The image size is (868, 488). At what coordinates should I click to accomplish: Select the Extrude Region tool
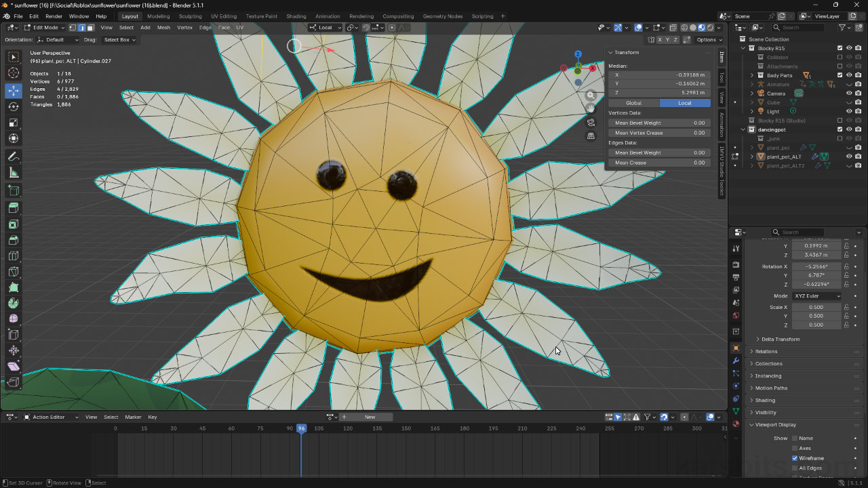click(x=14, y=208)
